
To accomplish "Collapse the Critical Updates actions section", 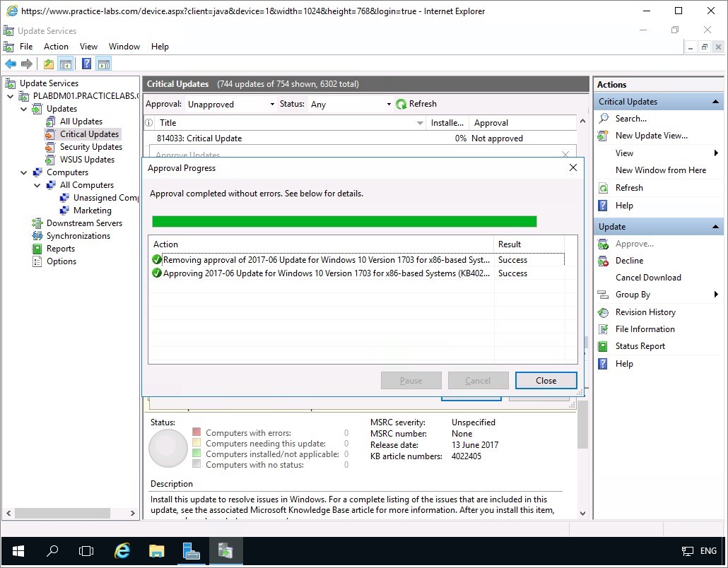I will click(x=716, y=102).
